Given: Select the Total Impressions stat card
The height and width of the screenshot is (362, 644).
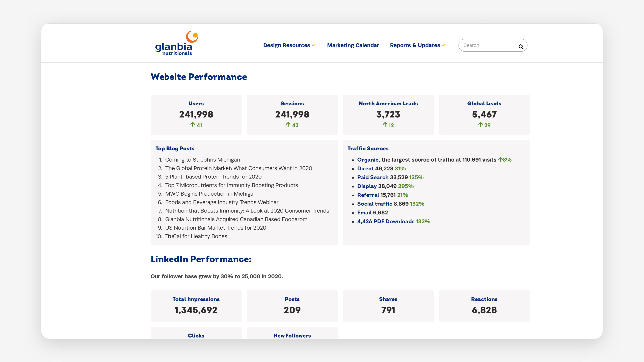Looking at the screenshot, I should click(196, 306).
